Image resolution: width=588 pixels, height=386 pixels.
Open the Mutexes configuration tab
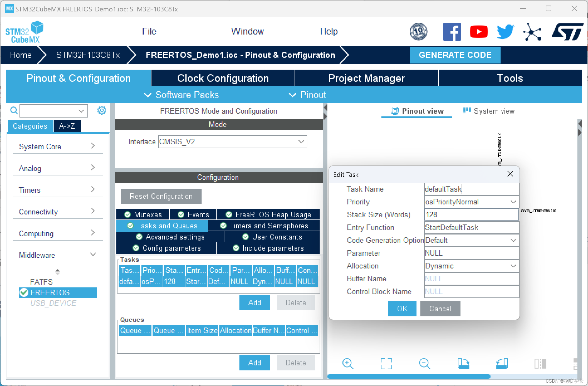click(143, 214)
